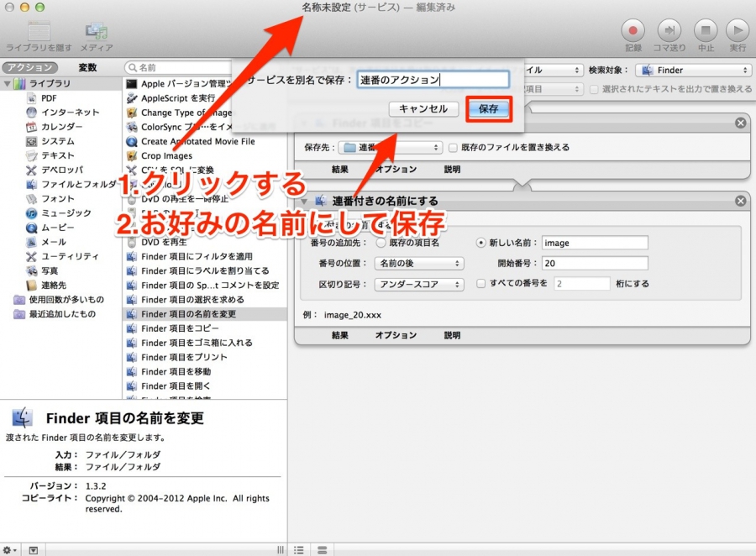Open 説明 tab of copy action
Image resolution: width=756 pixels, height=556 pixels.
452,170
